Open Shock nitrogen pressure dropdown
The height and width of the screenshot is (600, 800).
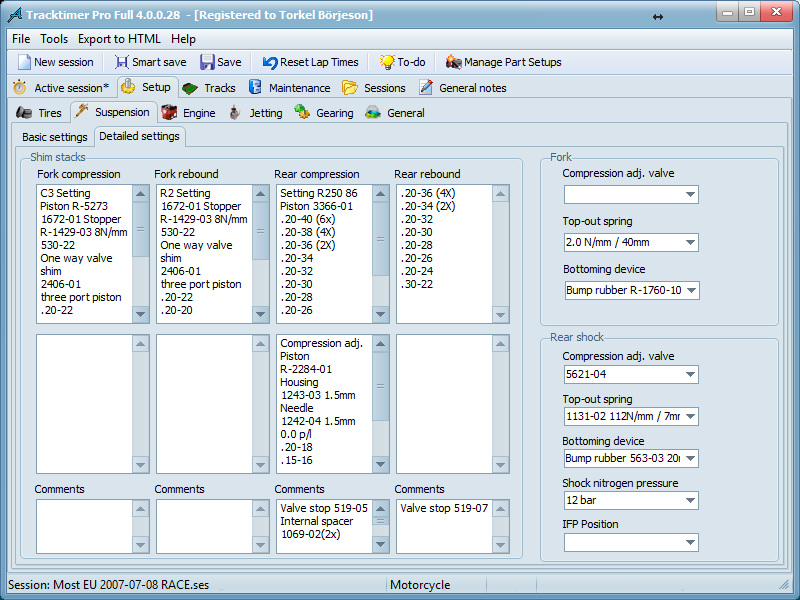(x=690, y=501)
